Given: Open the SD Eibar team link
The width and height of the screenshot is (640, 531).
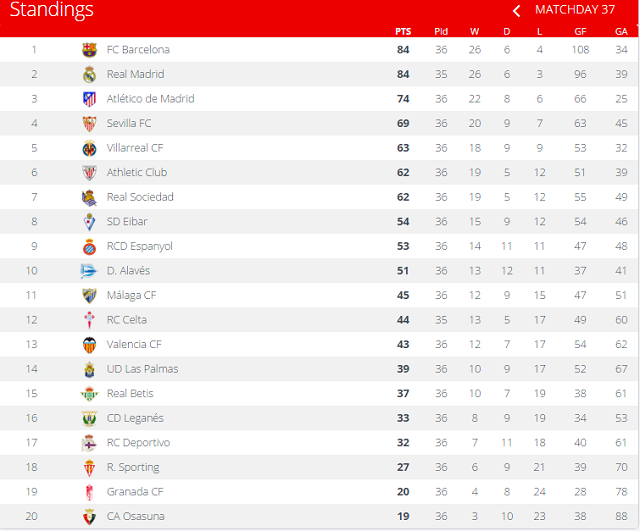Looking at the screenshot, I should tap(127, 221).
